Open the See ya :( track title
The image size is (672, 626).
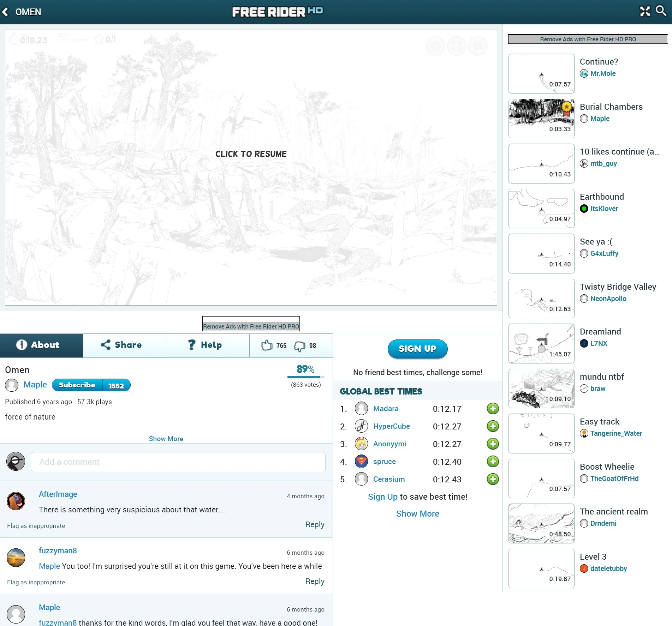(596, 242)
